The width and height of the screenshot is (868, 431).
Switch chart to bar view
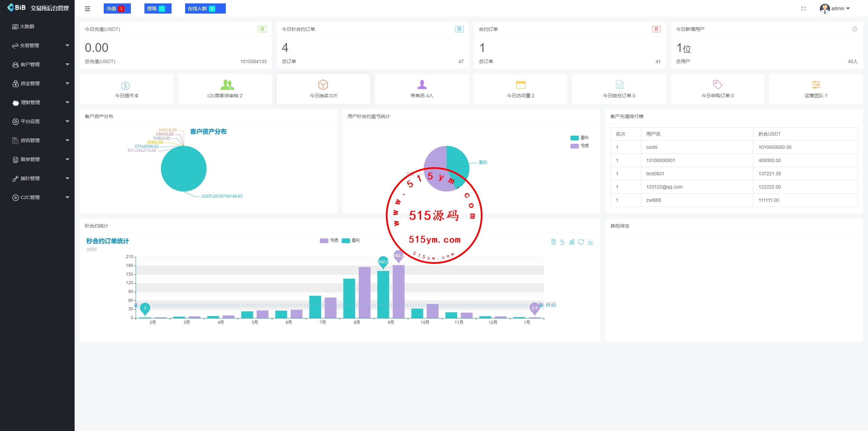click(x=572, y=242)
